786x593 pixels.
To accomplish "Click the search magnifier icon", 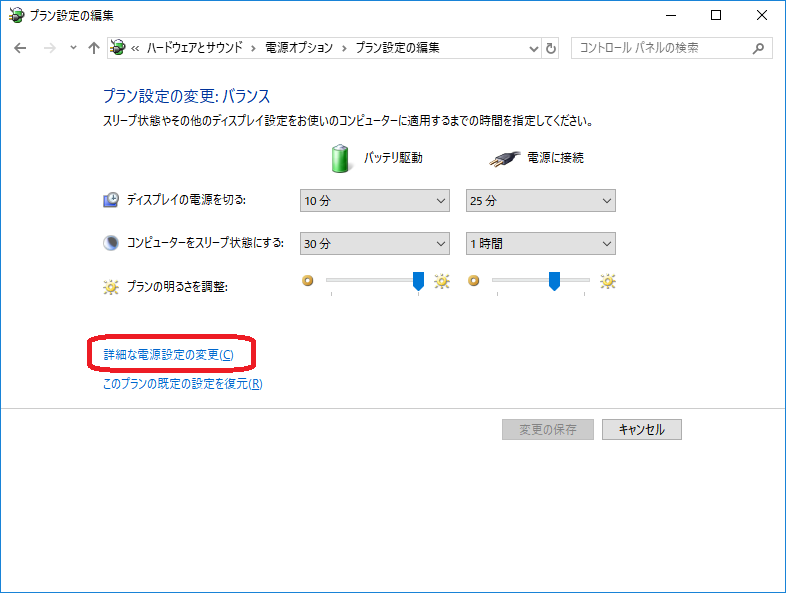I will coord(758,48).
